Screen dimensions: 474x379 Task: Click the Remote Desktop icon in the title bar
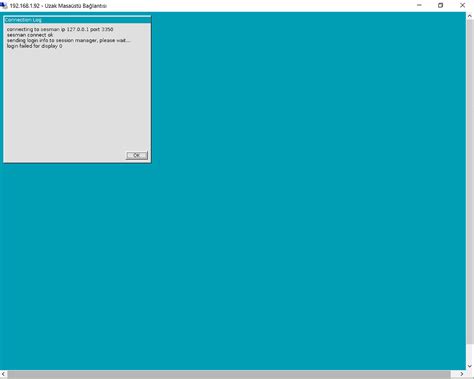click(x=4, y=5)
